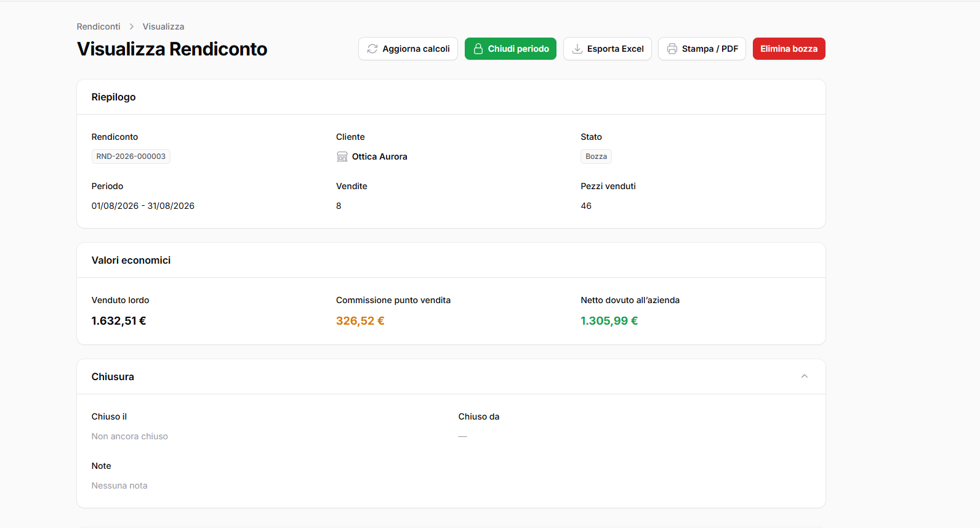Screen dimensions: 980x528
Task: Click the gross amount 1.632,51 €
Action: point(119,321)
